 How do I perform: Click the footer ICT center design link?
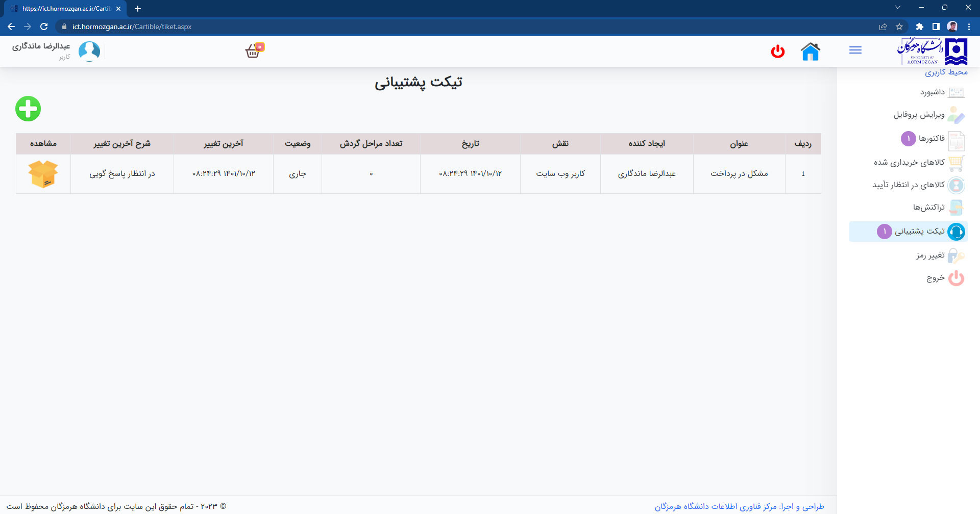(x=739, y=506)
